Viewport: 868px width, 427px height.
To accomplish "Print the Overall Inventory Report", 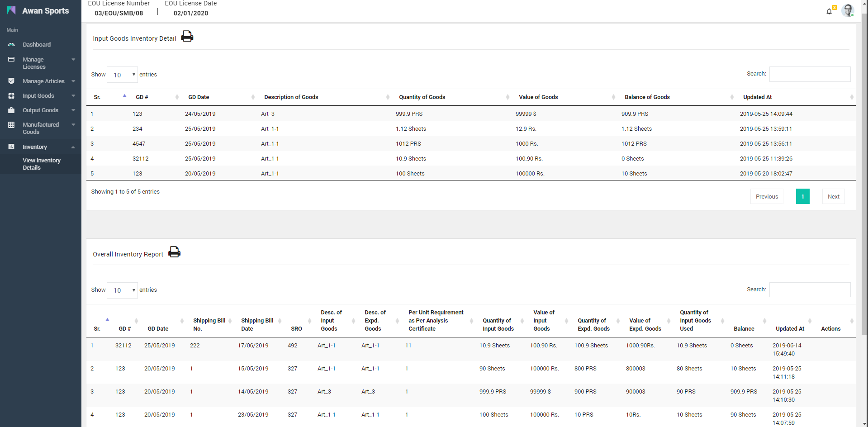I will coord(174,252).
